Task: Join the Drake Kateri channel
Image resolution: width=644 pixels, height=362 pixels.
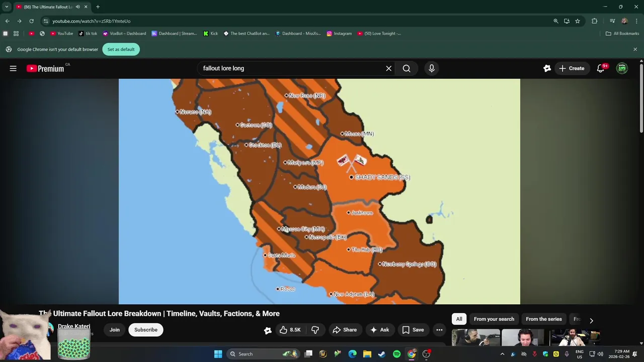Action: coord(115,330)
